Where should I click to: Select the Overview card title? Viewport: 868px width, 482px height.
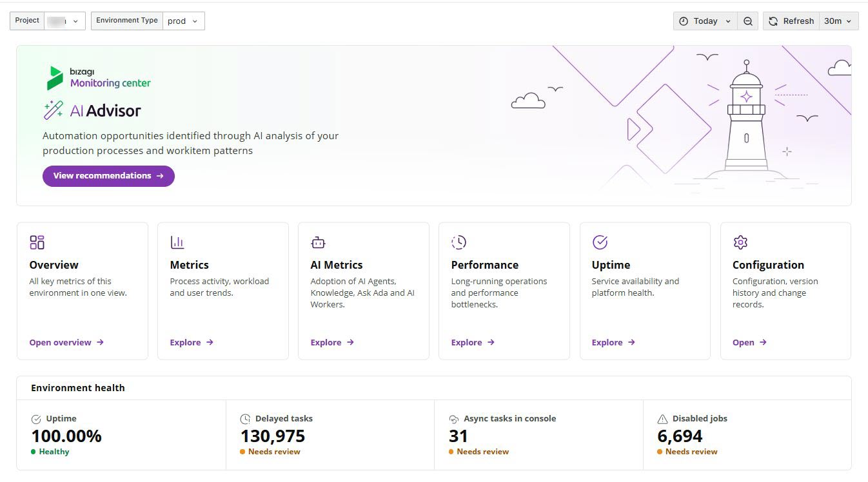(x=54, y=265)
